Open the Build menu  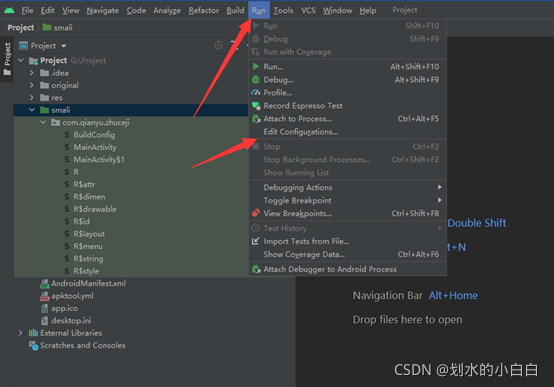tap(235, 11)
